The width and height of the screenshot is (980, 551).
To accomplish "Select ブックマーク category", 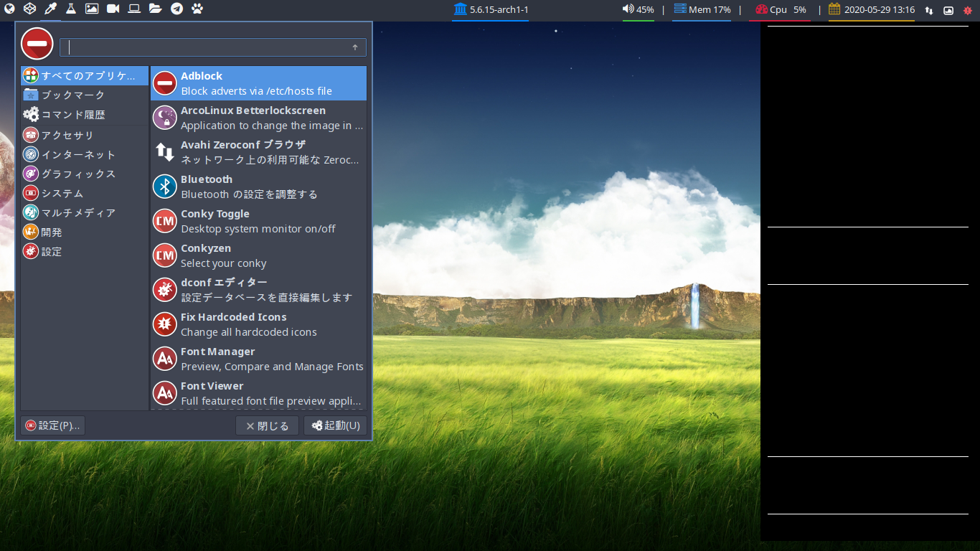I will coord(85,95).
